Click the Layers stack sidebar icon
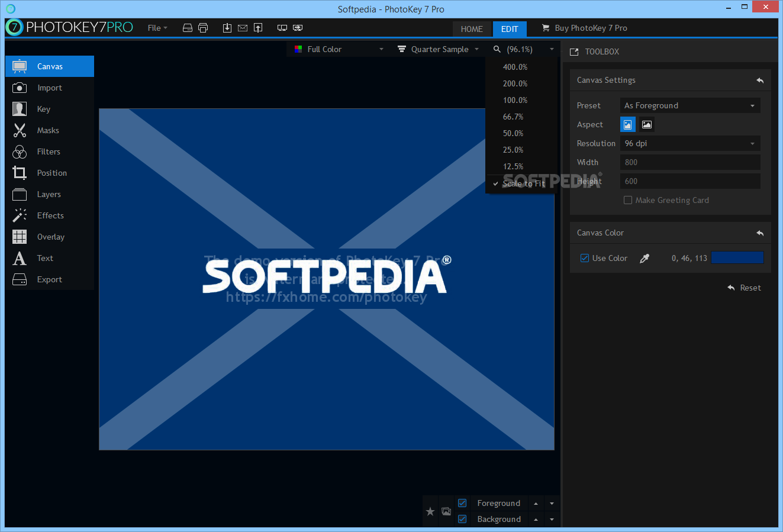 tap(20, 194)
